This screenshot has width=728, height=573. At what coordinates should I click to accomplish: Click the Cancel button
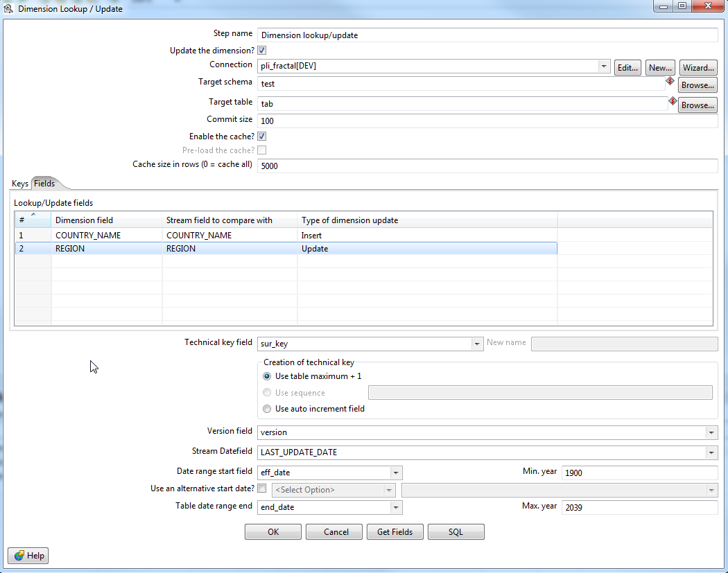tap(334, 531)
